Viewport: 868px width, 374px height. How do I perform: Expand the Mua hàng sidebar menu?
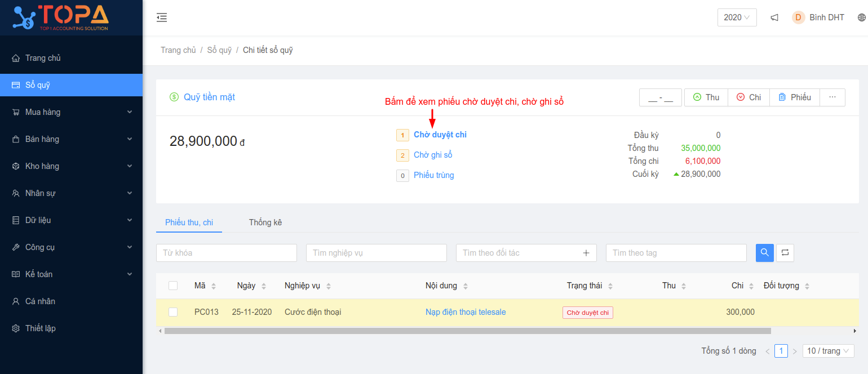click(71, 112)
